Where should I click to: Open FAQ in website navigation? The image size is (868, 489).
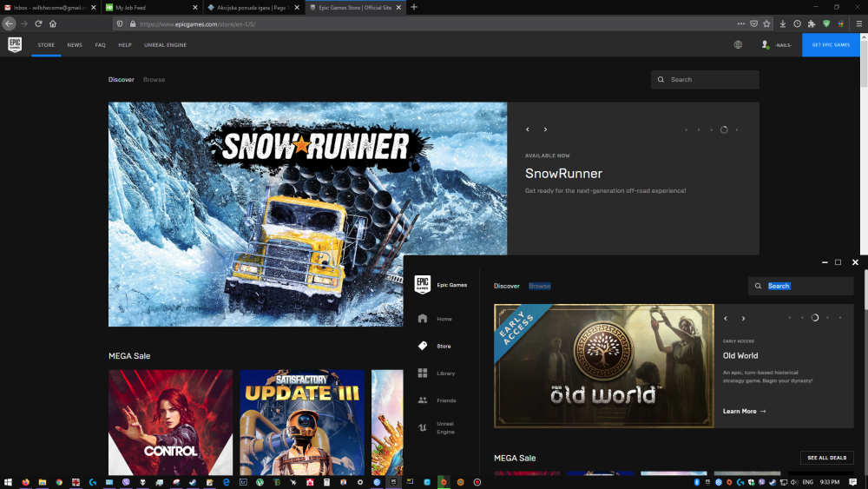coord(100,45)
